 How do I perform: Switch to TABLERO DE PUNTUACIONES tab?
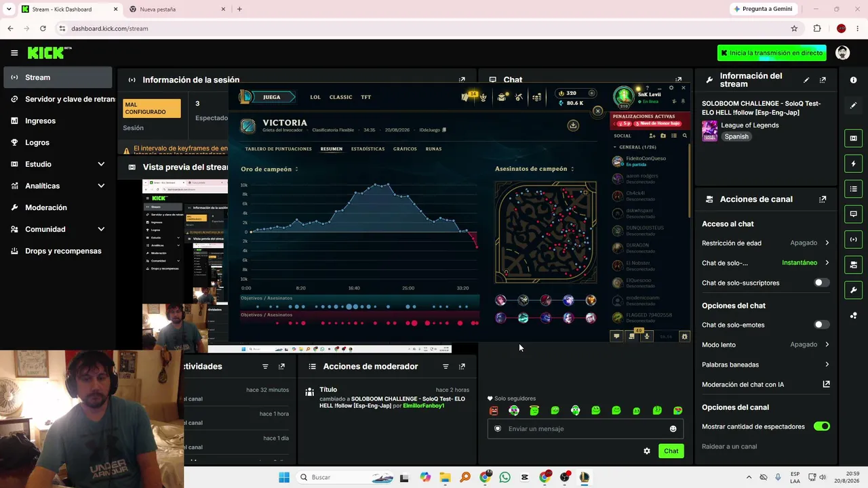[278, 148]
